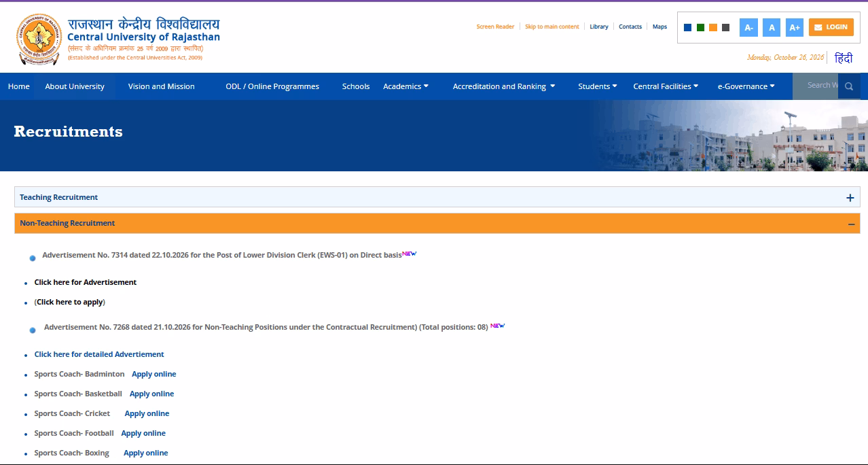Collapse Non-Teaching Recruitment section minus icon
This screenshot has height=465, width=868.
point(851,224)
